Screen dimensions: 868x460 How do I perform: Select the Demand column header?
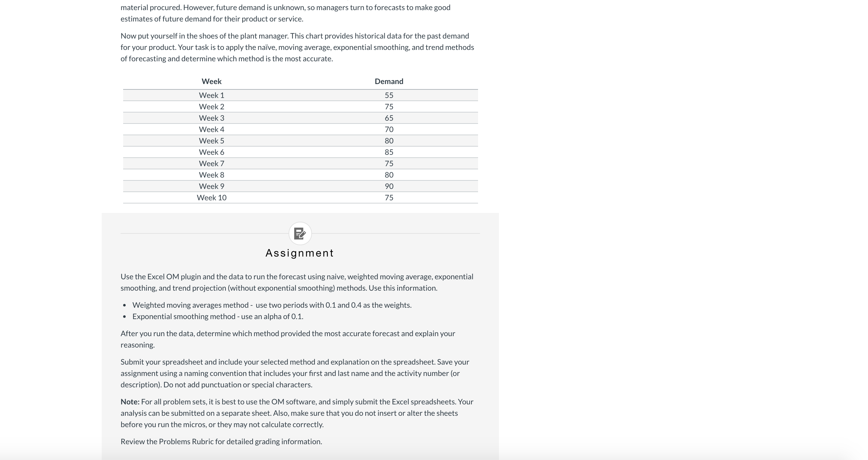click(389, 81)
